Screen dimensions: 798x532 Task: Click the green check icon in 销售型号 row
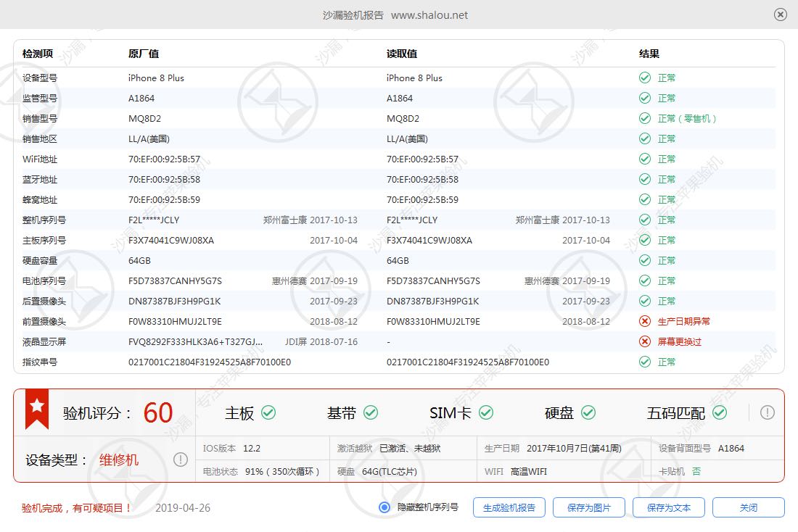pyautogui.click(x=645, y=119)
